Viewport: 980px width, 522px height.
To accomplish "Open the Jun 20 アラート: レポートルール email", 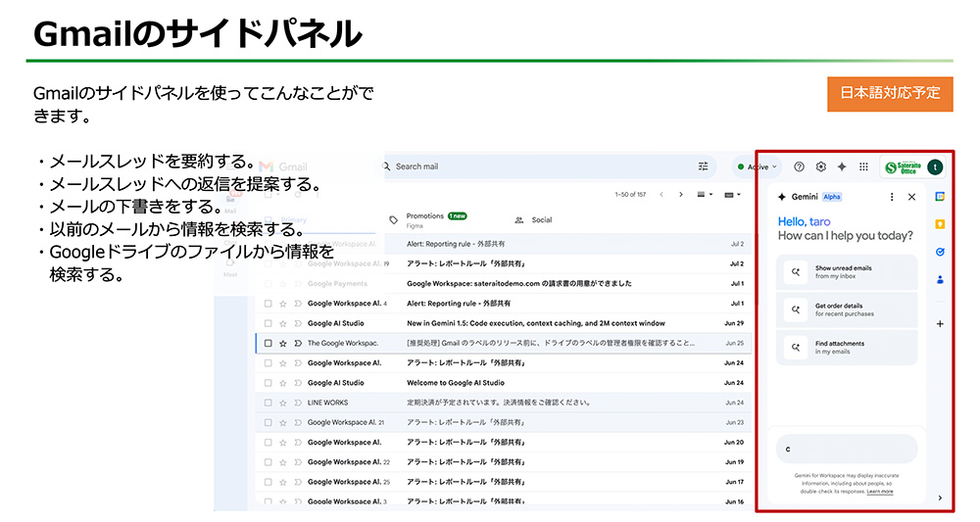I will (x=503, y=442).
